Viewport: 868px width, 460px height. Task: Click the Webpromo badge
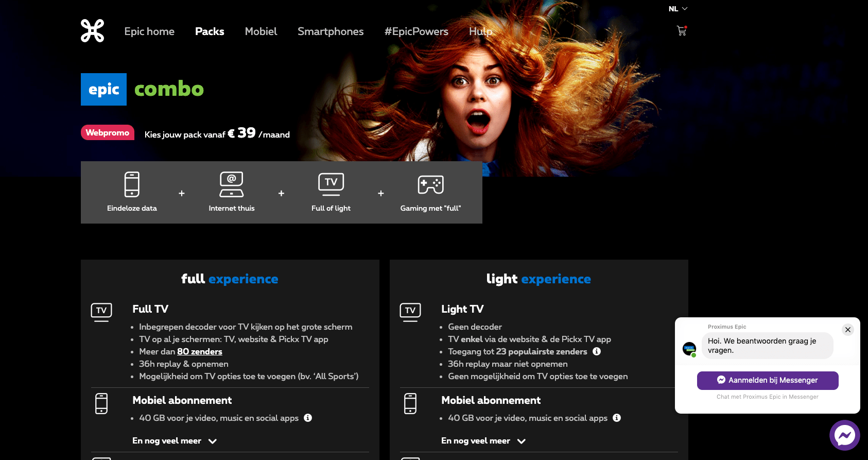[x=108, y=132]
